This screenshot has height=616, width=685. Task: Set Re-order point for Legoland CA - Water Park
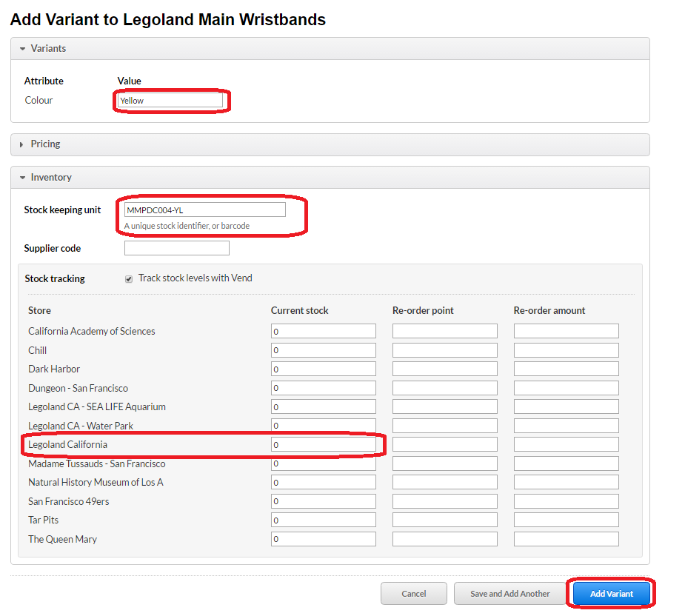445,426
